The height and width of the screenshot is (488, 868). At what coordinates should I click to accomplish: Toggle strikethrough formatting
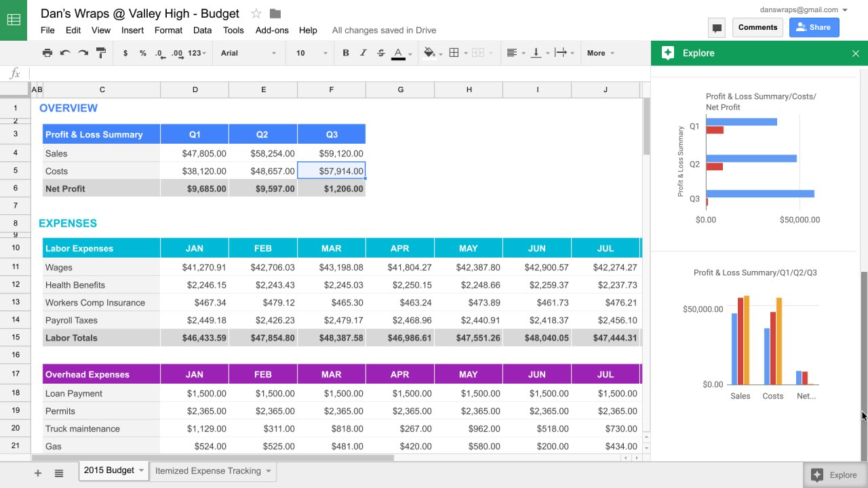[380, 52]
